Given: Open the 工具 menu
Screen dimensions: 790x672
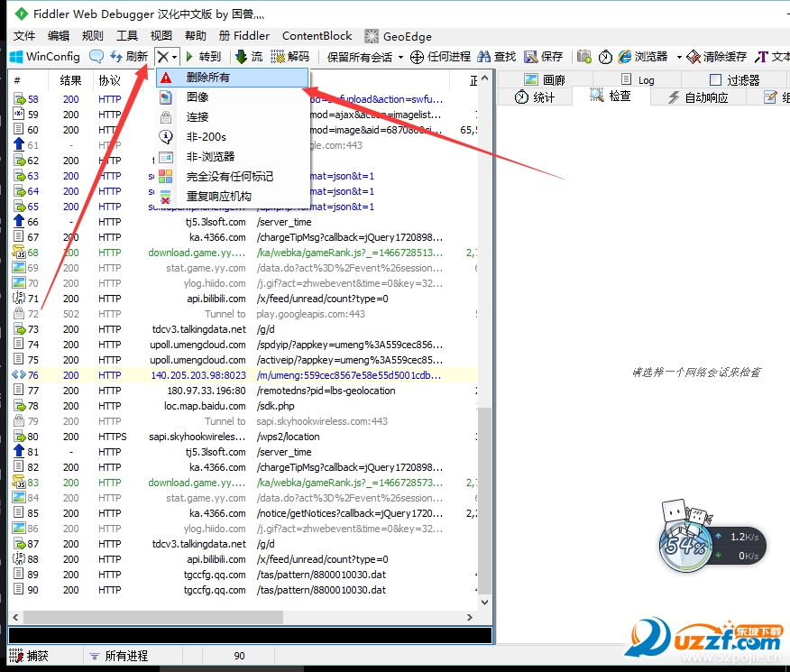Looking at the screenshot, I should point(127,36).
